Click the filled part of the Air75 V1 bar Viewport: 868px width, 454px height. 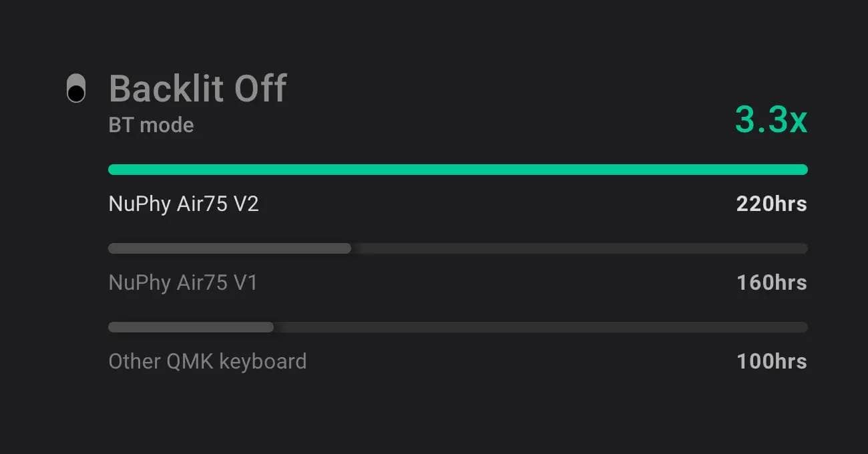pyautogui.click(x=229, y=248)
